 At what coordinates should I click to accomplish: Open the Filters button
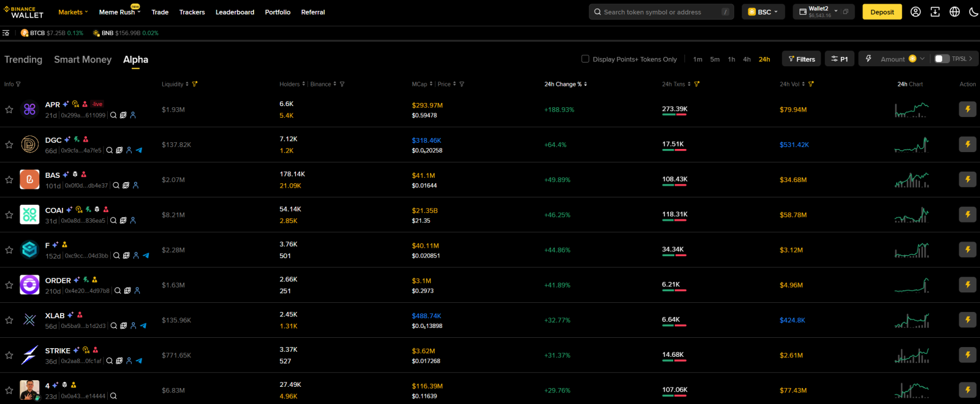[801, 59]
